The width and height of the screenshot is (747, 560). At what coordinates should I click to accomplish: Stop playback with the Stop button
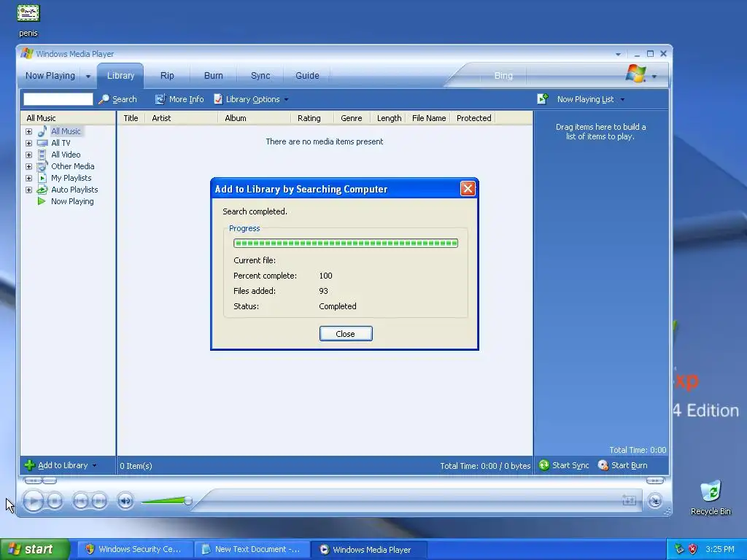point(55,501)
